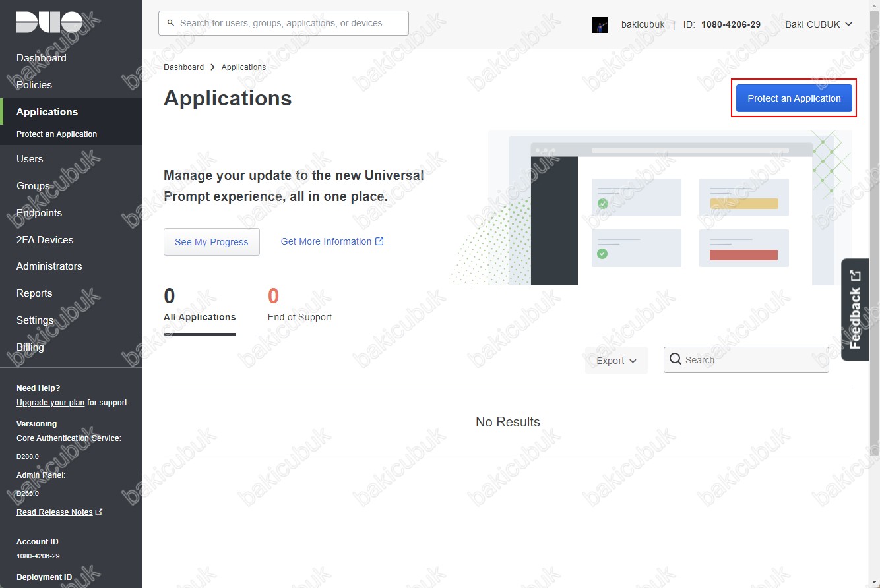Click the See My Progress button

212,242
